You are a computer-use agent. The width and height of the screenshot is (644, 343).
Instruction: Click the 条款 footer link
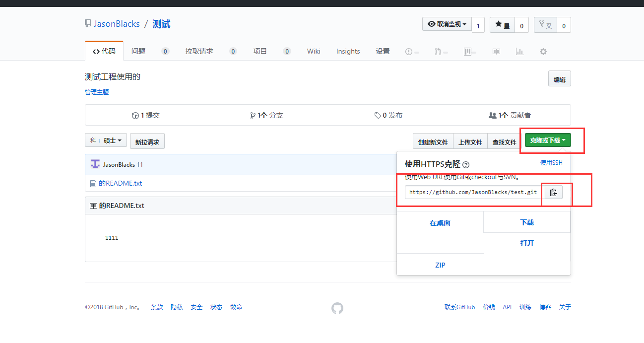point(157,307)
